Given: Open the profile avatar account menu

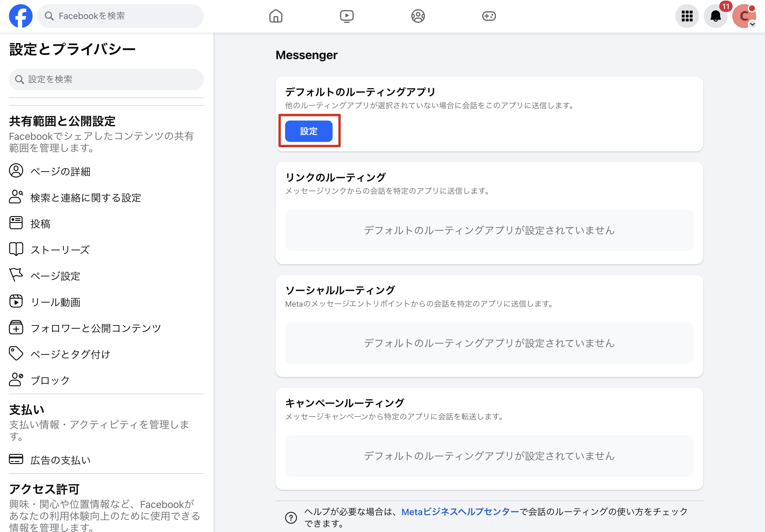Looking at the screenshot, I should pyautogui.click(x=744, y=16).
